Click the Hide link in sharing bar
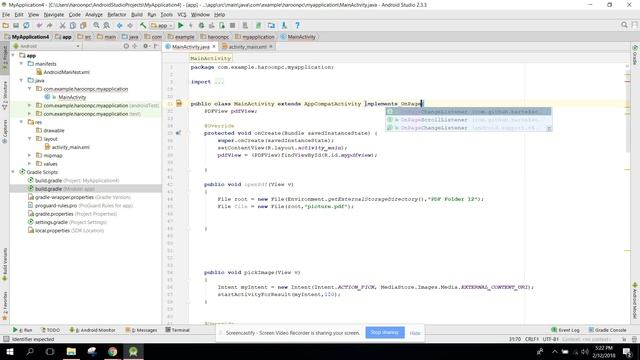640x360 pixels. (x=415, y=333)
